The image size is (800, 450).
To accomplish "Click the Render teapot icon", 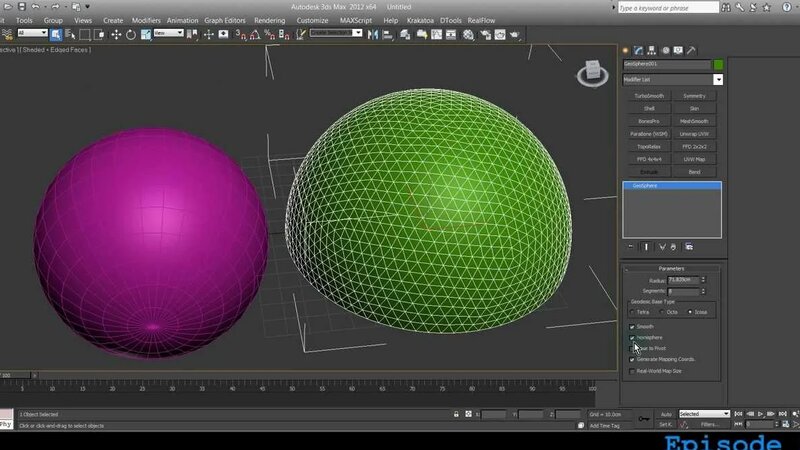I will [x=514, y=35].
